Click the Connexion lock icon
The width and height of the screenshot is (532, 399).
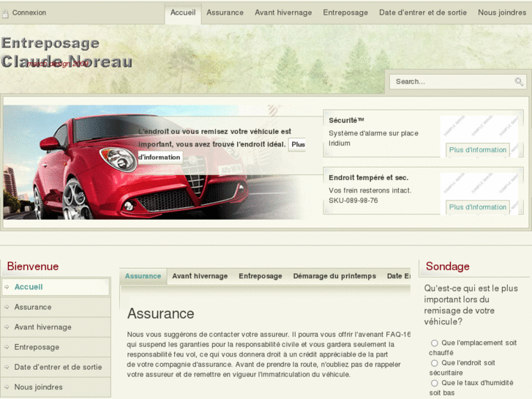pyautogui.click(x=5, y=14)
